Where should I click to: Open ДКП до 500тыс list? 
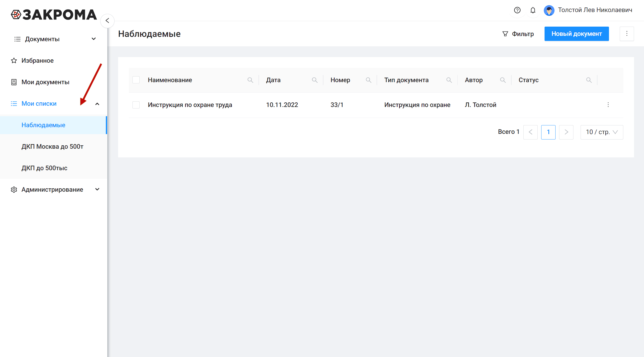pyautogui.click(x=54, y=168)
